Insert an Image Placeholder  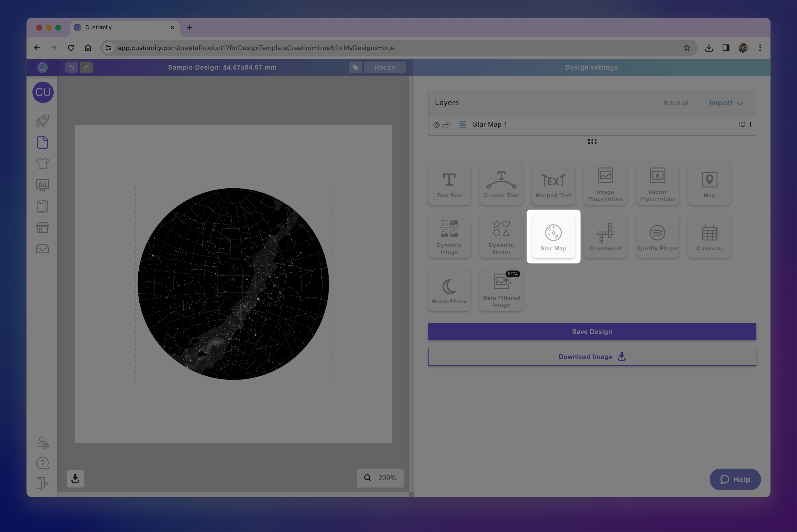coord(605,183)
